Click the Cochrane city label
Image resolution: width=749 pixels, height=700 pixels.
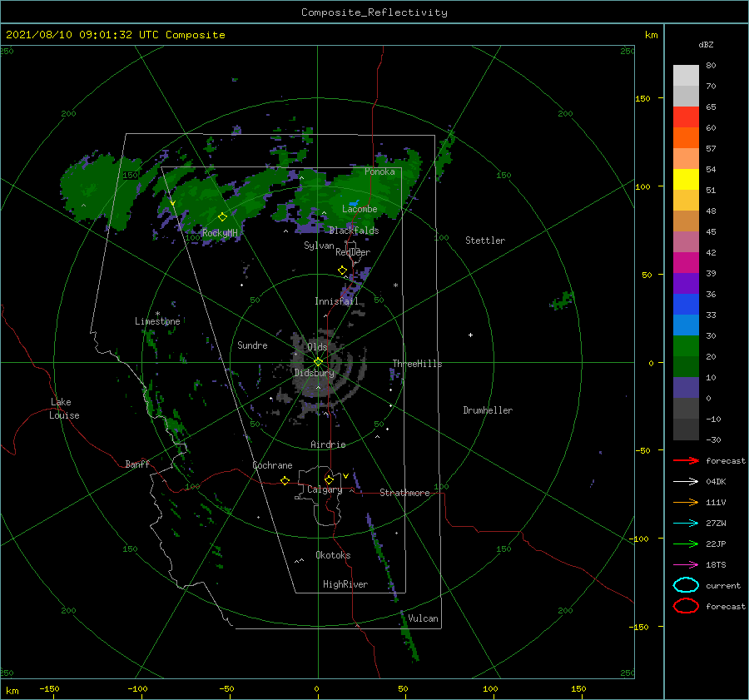272,465
